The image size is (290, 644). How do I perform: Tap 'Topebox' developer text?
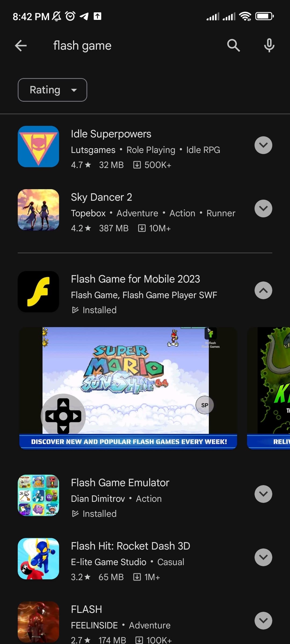tap(88, 213)
